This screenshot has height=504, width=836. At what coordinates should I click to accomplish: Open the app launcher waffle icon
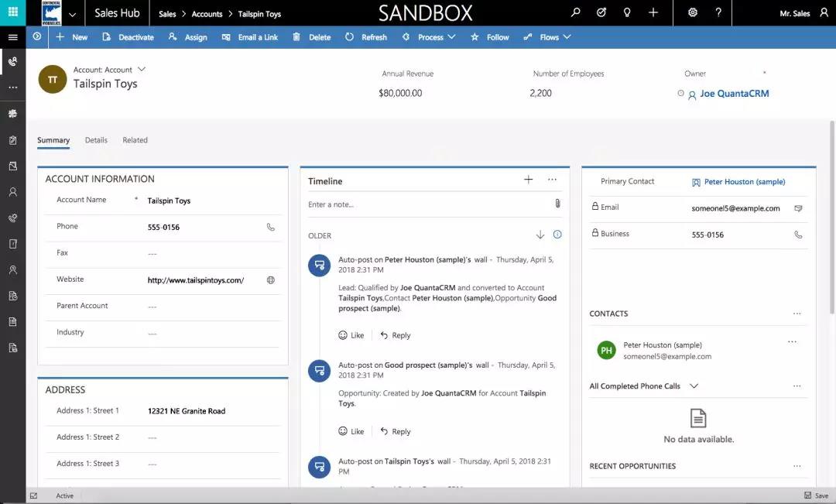pyautogui.click(x=12, y=13)
